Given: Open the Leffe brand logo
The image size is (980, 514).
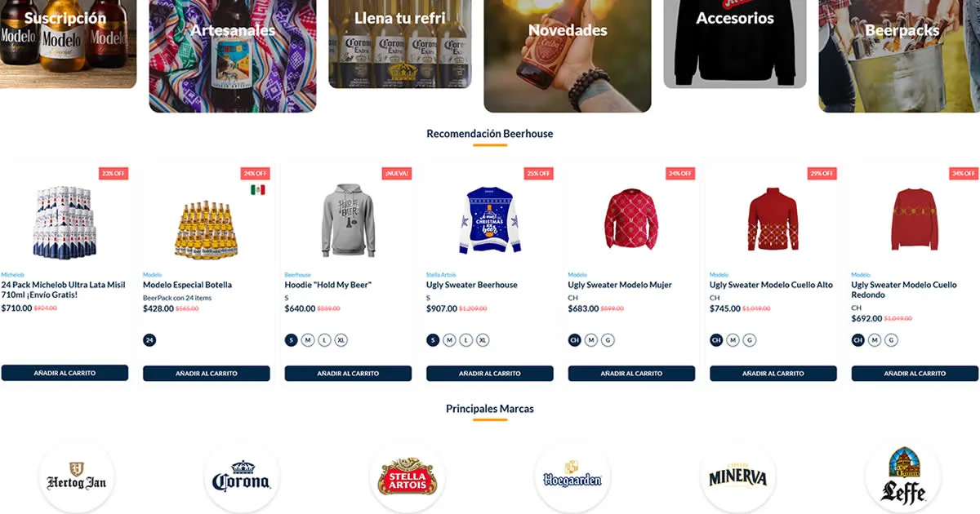Looking at the screenshot, I should click(903, 478).
